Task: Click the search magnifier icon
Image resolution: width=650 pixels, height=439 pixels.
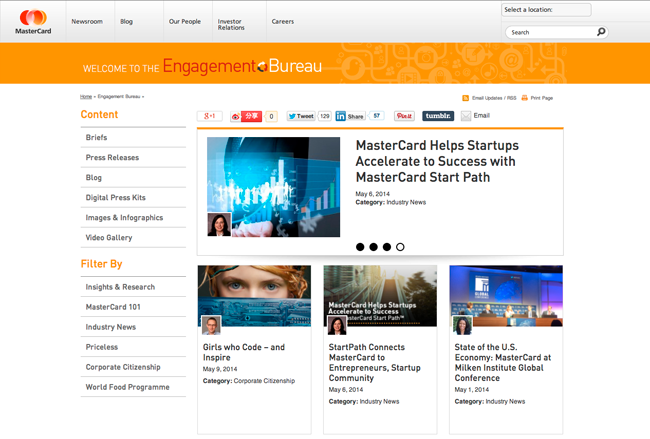Action: pyautogui.click(x=601, y=32)
